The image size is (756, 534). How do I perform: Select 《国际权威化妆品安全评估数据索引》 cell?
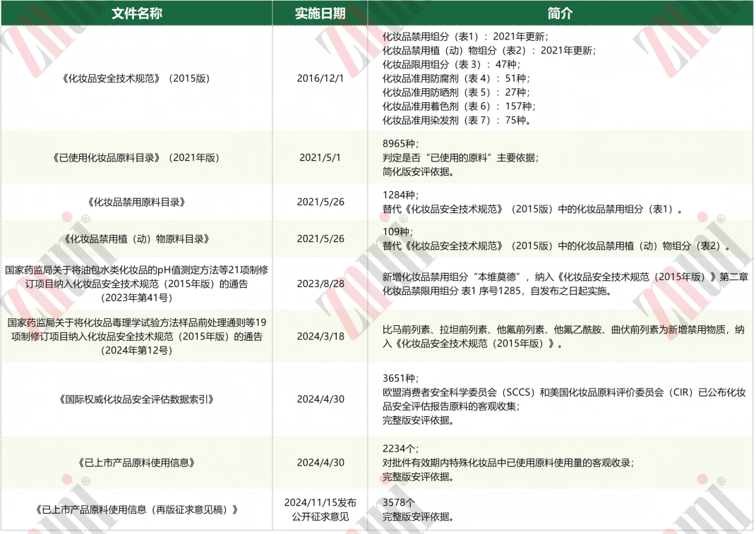136,399
